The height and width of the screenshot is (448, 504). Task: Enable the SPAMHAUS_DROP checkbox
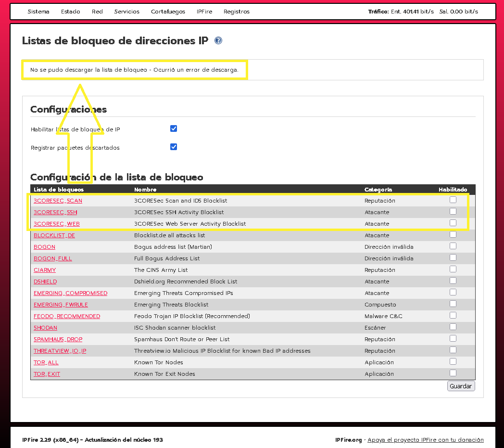453,339
